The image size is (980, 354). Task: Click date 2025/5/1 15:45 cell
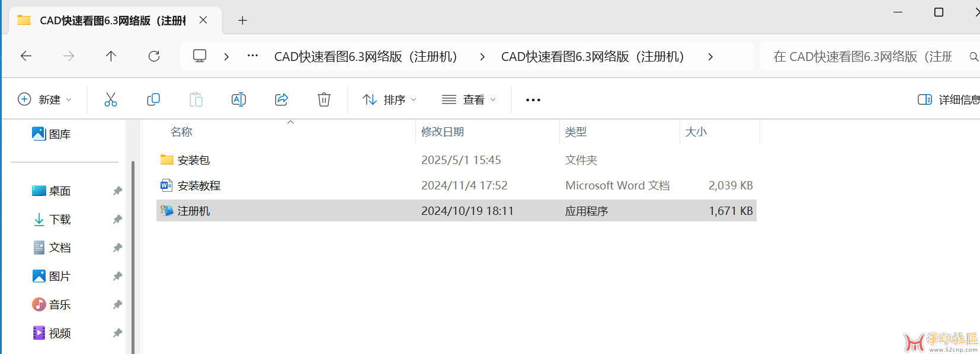(461, 160)
